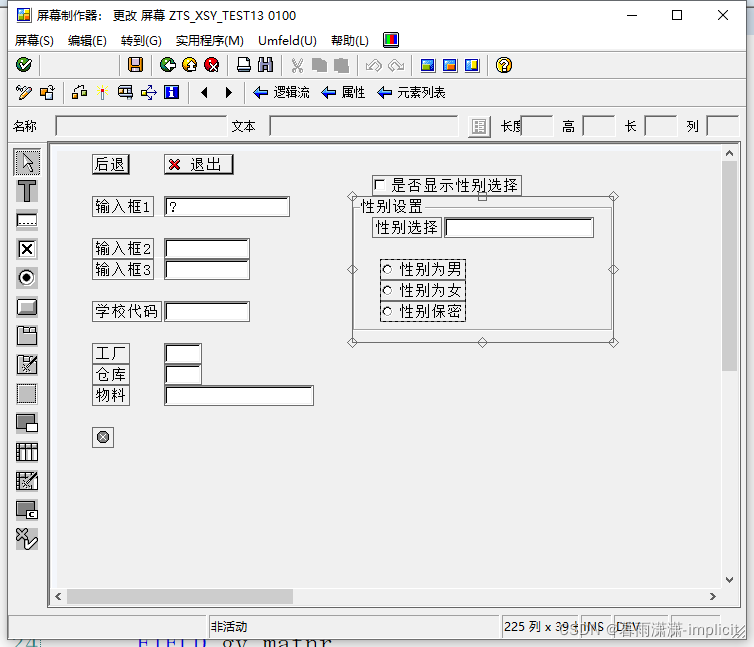Select the '性别为女' radio button
This screenshot has width=754, height=647.
tap(388, 290)
